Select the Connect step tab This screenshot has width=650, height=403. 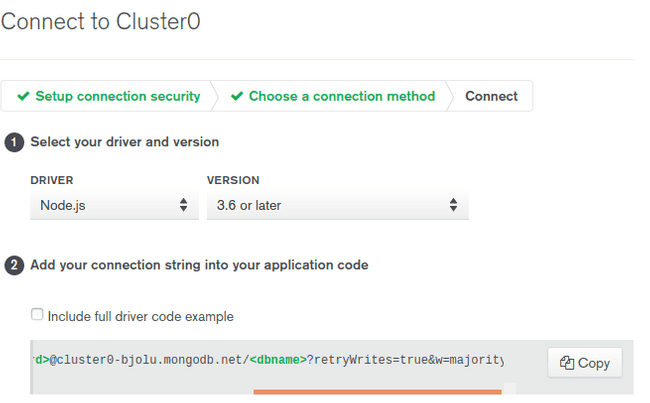tap(491, 96)
